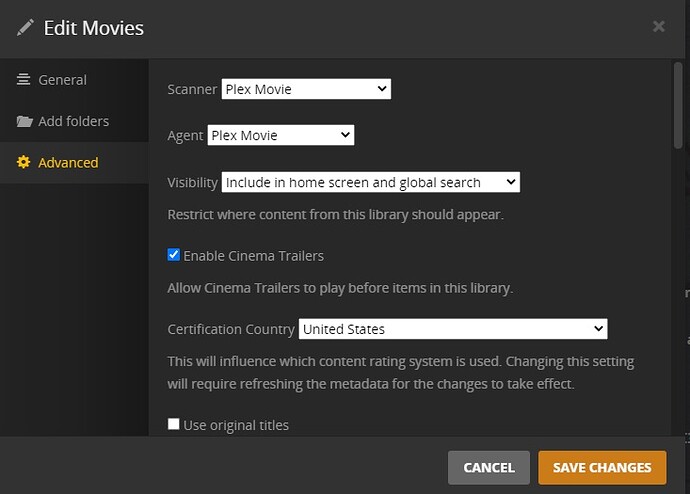Open the General tab
Viewport: 690px width, 494px height.
(74, 80)
